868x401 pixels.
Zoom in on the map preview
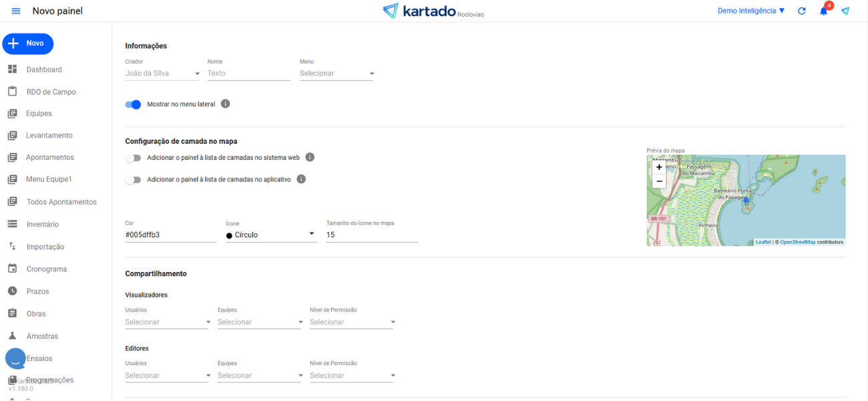click(x=659, y=167)
